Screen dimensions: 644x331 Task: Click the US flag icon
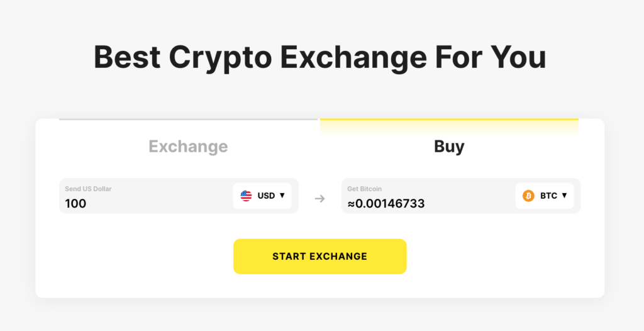click(x=247, y=196)
